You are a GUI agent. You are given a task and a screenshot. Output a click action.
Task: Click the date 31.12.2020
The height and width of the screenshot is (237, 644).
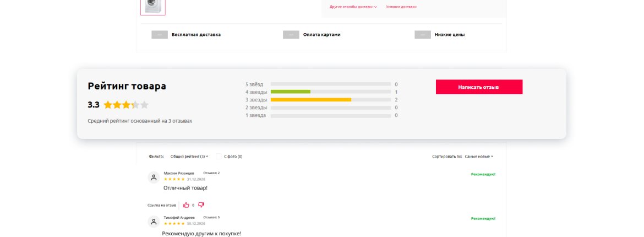click(196, 179)
